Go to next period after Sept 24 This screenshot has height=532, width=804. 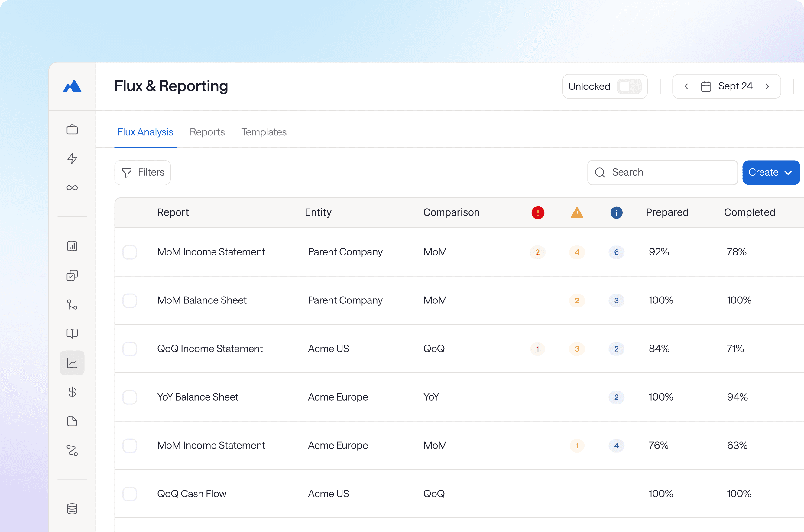pyautogui.click(x=767, y=86)
